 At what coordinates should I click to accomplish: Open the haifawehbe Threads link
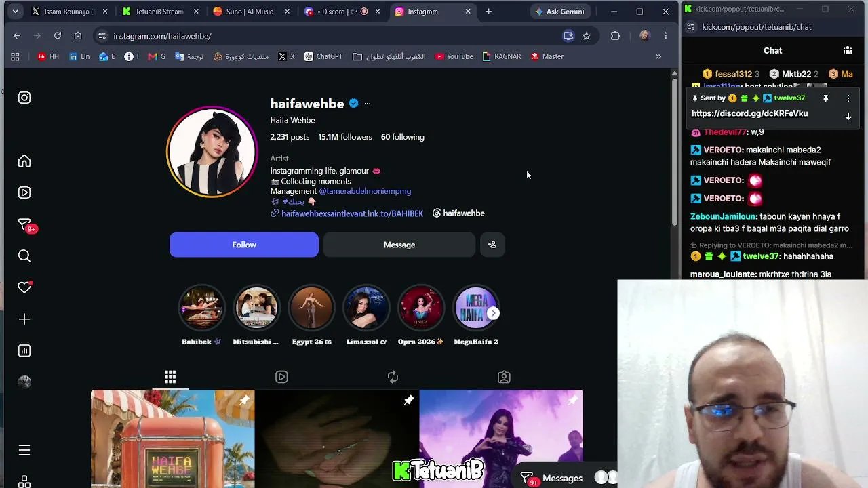pyautogui.click(x=458, y=213)
